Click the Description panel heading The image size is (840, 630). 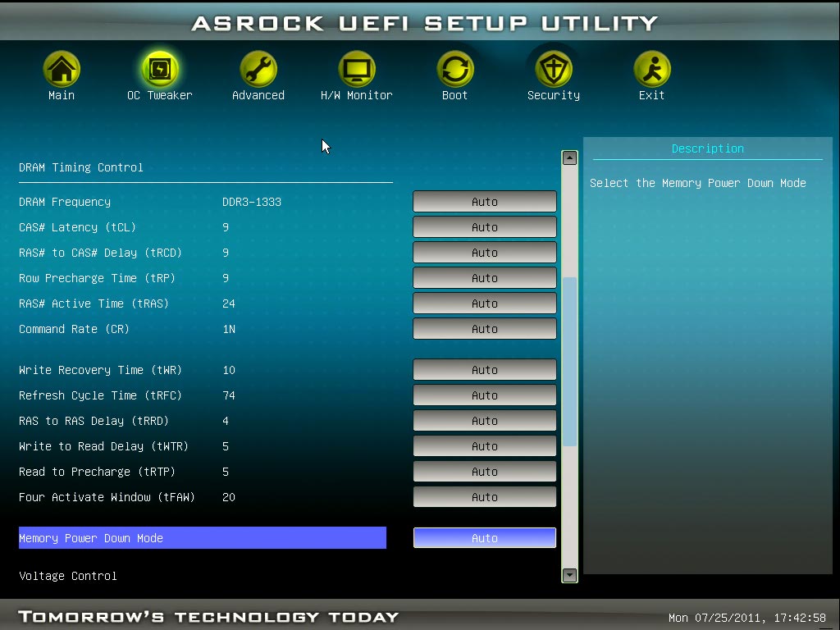[708, 149]
